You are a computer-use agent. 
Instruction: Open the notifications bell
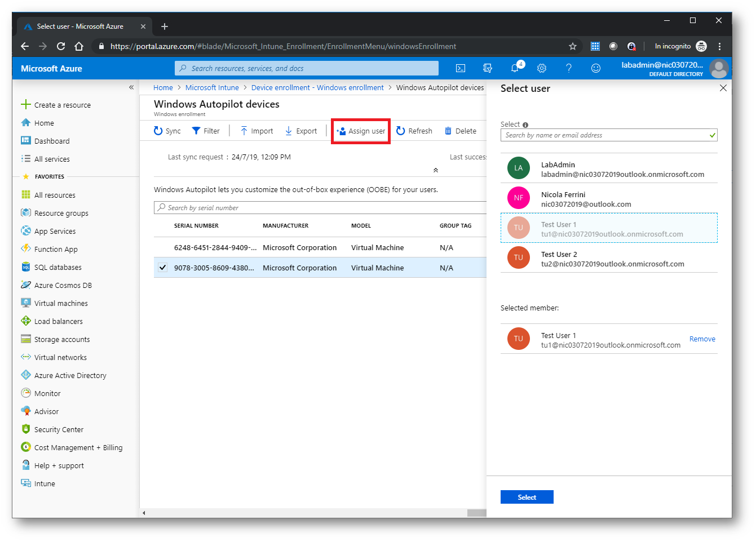point(515,68)
